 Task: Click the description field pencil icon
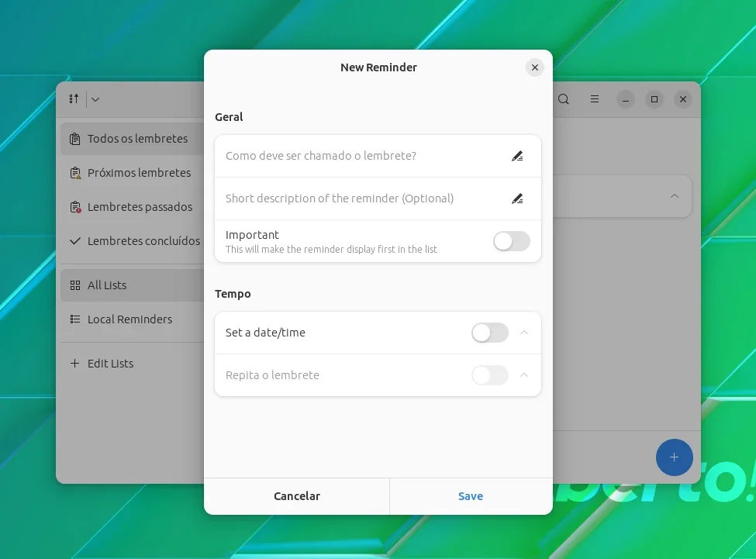point(517,198)
